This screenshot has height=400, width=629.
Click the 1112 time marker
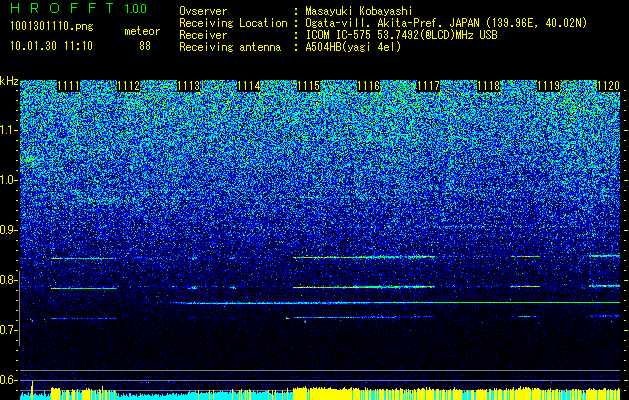(128, 86)
